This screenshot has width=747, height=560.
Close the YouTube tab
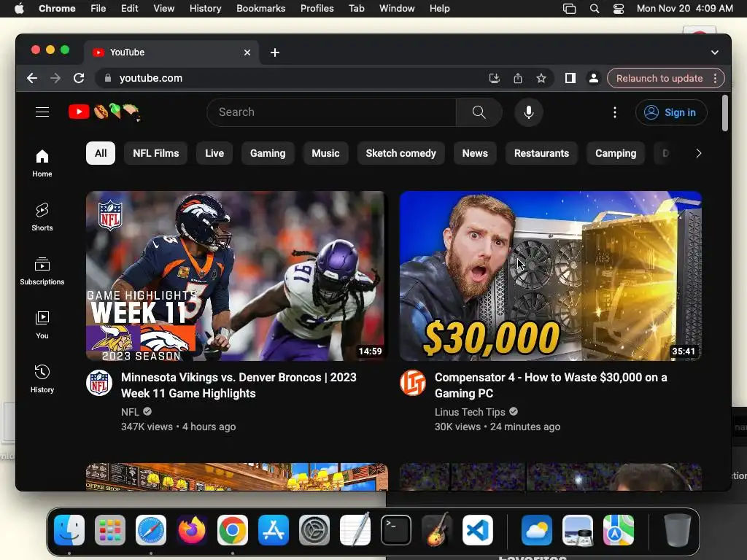coord(247,52)
